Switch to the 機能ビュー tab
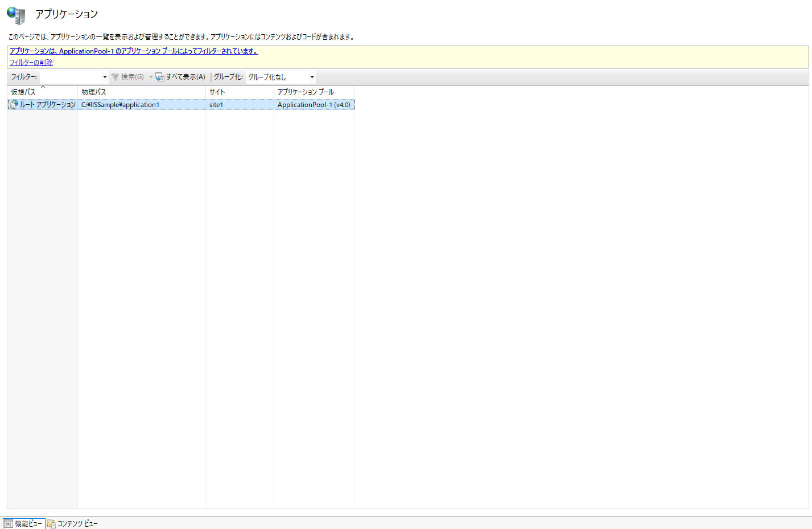Viewport: 812px width, 529px height. tap(23, 524)
